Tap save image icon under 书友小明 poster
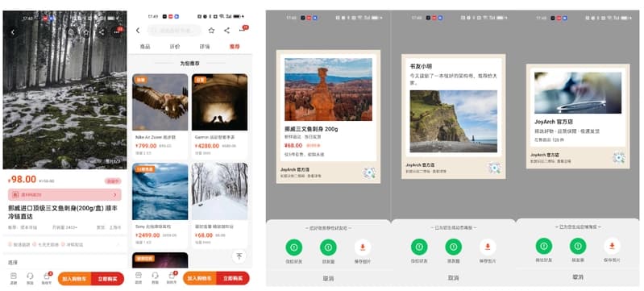 point(488,247)
